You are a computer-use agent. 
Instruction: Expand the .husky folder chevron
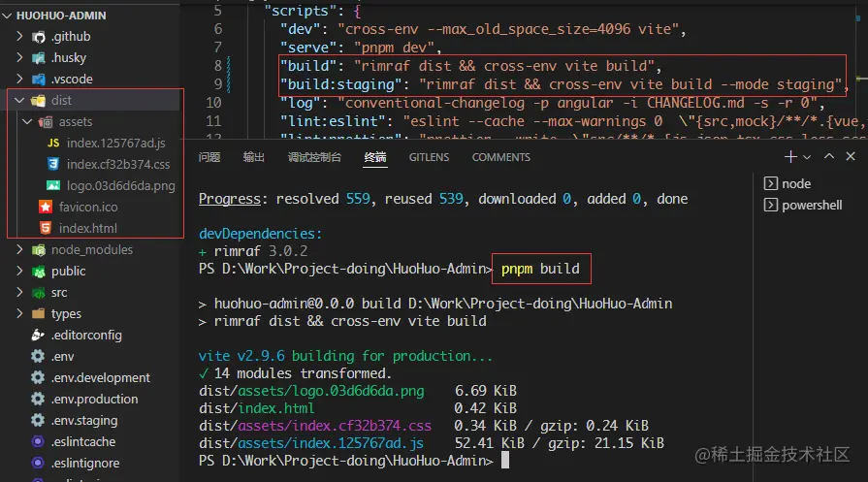(x=19, y=57)
